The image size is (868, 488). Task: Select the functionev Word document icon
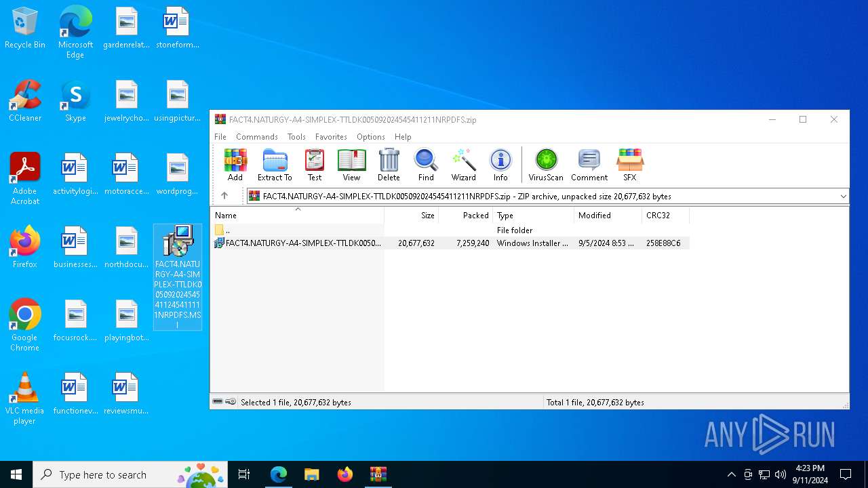[x=75, y=394]
